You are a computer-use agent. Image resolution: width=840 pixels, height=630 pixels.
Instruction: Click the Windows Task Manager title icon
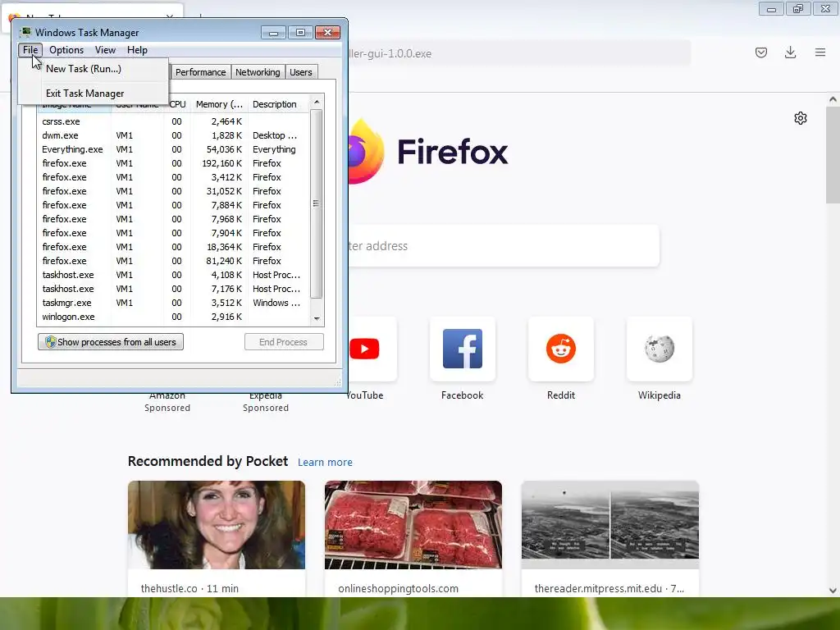(x=25, y=32)
